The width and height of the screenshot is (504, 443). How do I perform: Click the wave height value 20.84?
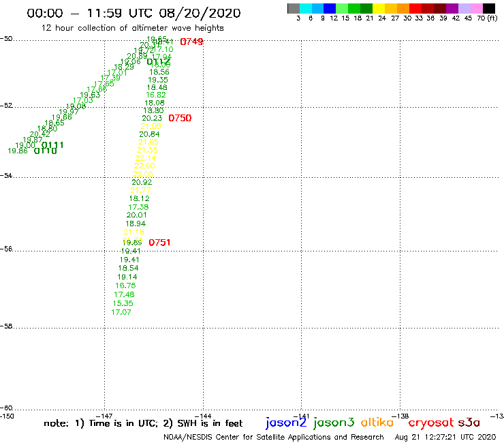pos(149,134)
